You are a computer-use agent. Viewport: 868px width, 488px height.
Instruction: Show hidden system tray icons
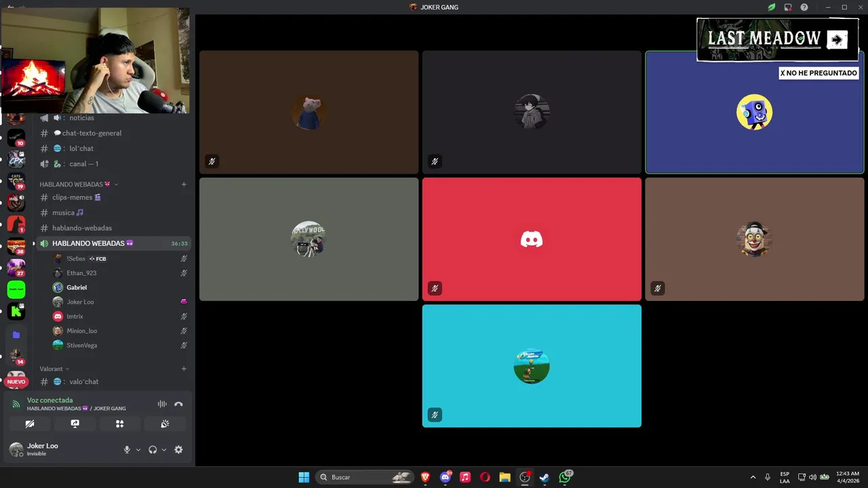pos(753,477)
